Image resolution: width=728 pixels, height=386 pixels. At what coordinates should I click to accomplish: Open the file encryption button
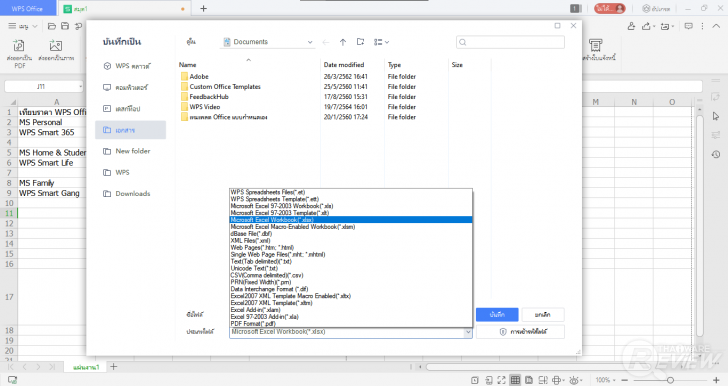[521, 332]
